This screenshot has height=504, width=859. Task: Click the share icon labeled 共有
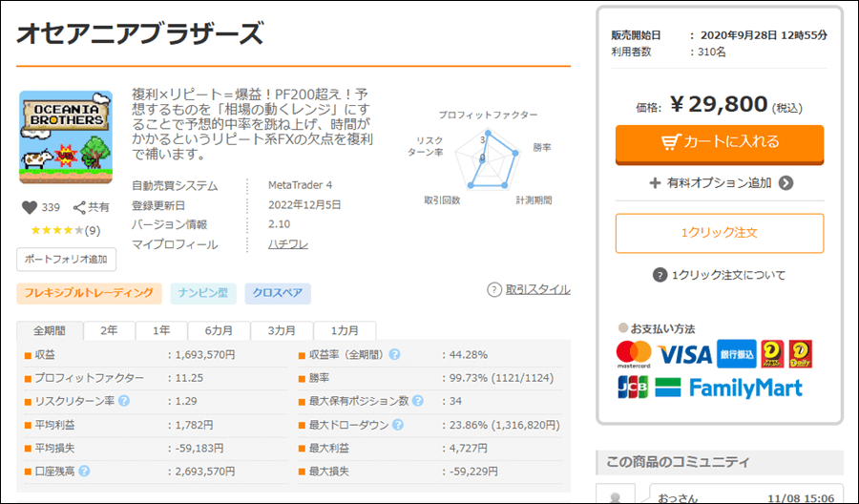point(81,207)
